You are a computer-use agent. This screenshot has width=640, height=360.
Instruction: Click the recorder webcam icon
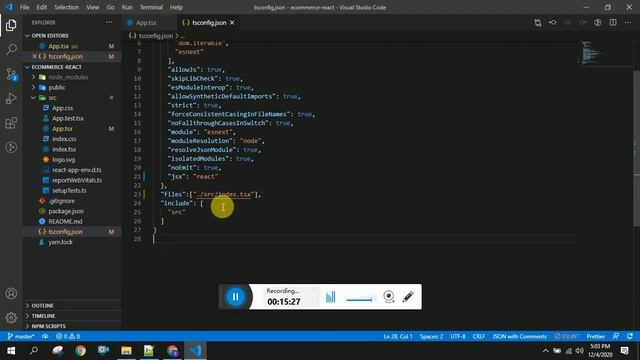389,297
